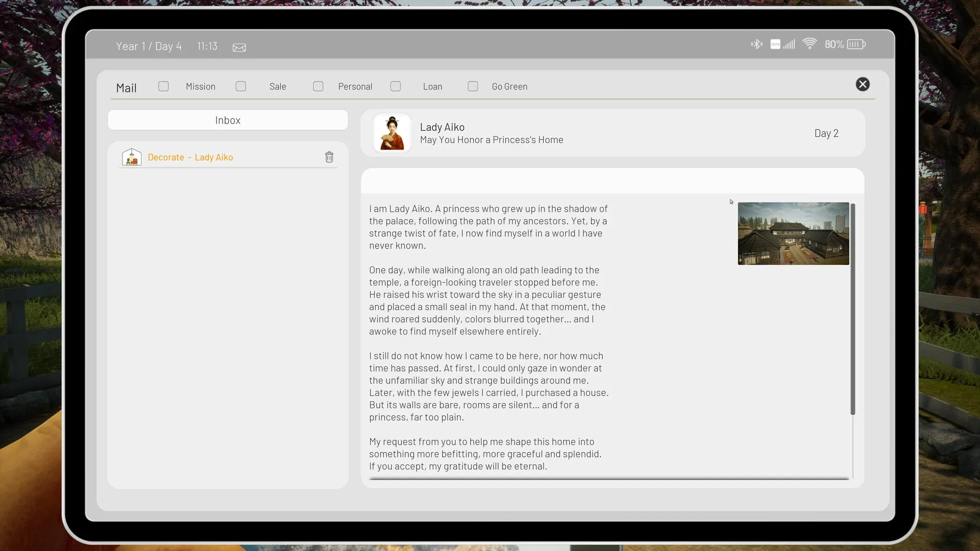This screenshot has width=980, height=551.
Task: Delete the Decorate mail using the trash icon
Action: click(x=329, y=157)
